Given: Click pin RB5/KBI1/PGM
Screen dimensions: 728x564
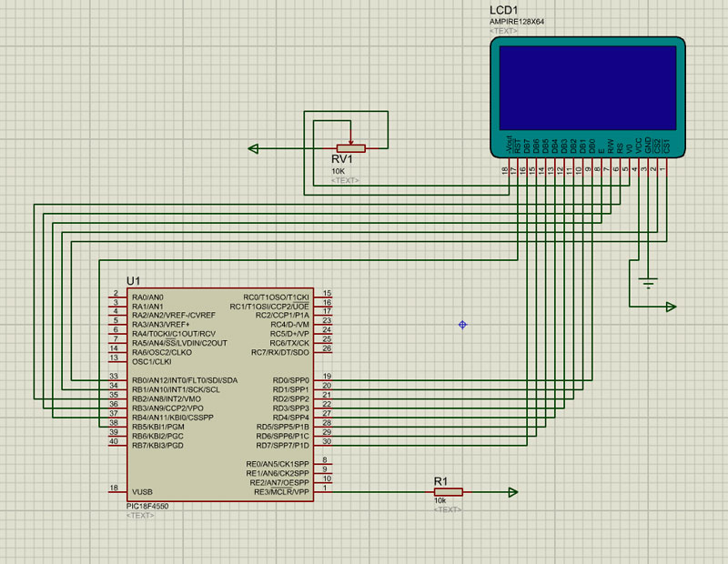Looking at the screenshot, I should (157, 427).
